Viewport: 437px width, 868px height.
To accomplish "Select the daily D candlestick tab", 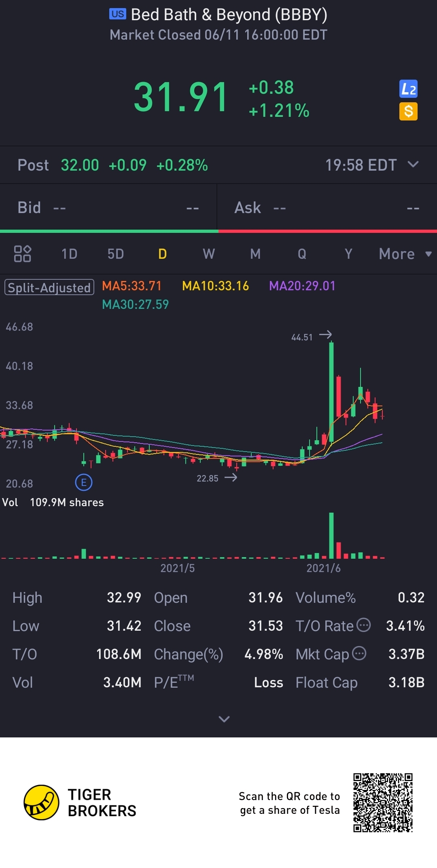I will click(162, 254).
